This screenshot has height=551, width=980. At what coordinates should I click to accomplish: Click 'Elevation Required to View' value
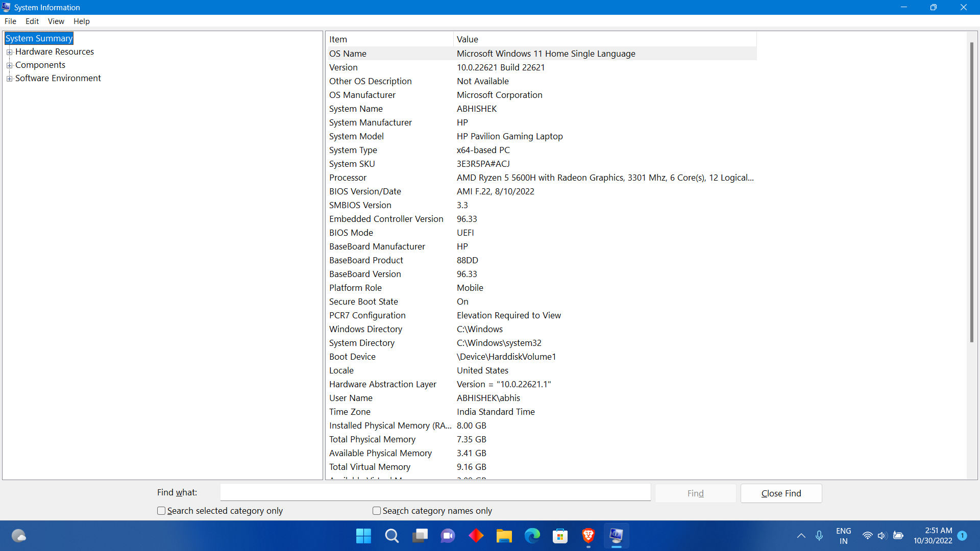tap(508, 315)
